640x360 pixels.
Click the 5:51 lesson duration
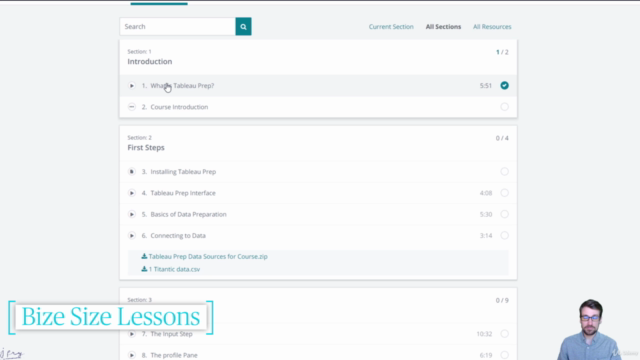[x=486, y=86]
